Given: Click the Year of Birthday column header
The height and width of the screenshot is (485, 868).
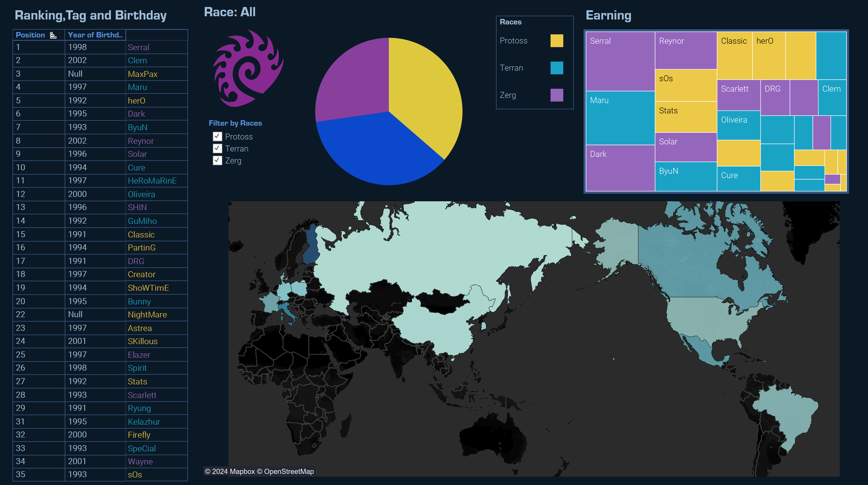Looking at the screenshot, I should coord(95,35).
